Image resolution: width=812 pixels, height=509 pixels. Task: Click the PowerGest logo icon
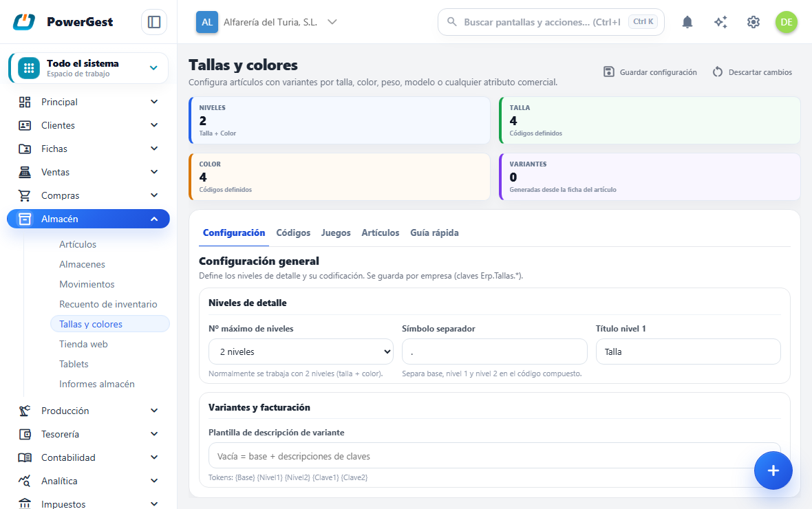(24, 22)
